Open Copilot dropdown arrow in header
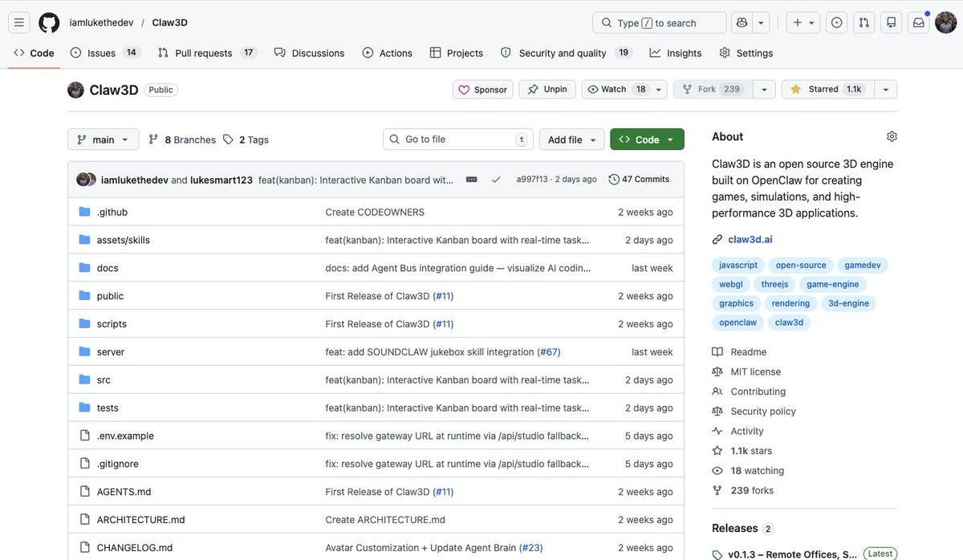This screenshot has width=963, height=560. 762,22
